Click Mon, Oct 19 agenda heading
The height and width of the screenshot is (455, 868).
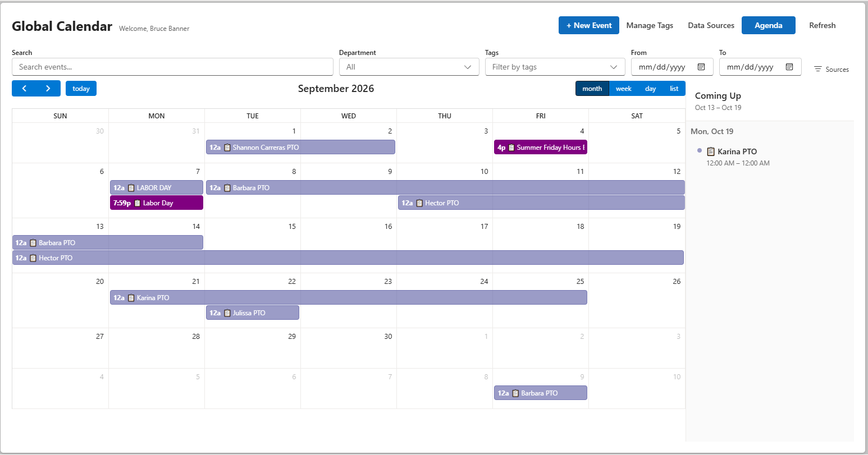tap(712, 131)
